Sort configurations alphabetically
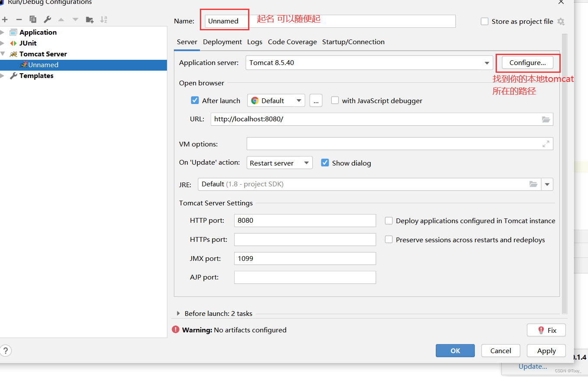The width and height of the screenshot is (588, 377). tap(104, 19)
